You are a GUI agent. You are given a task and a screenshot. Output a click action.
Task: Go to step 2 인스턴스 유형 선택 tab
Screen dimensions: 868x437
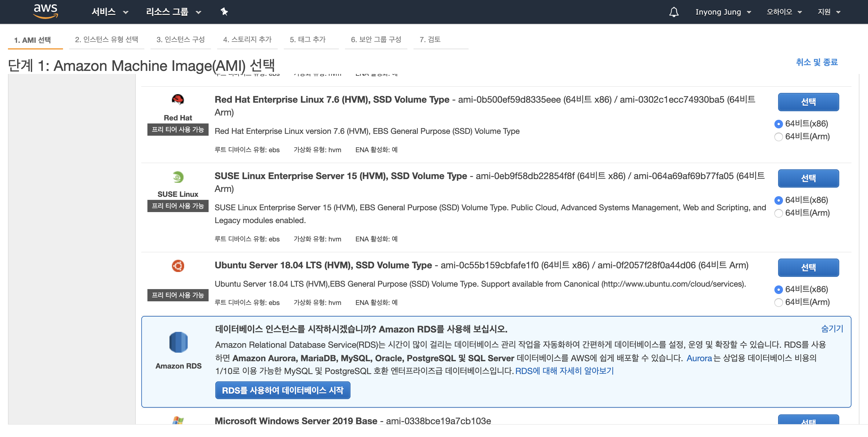pyautogui.click(x=106, y=40)
